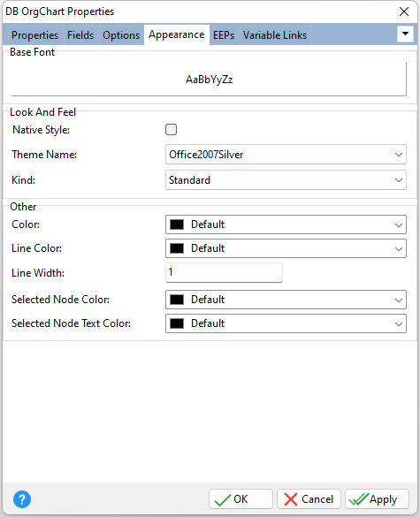Expand the Selected Node Color dropdown
This screenshot has height=517, width=420.
point(286,300)
